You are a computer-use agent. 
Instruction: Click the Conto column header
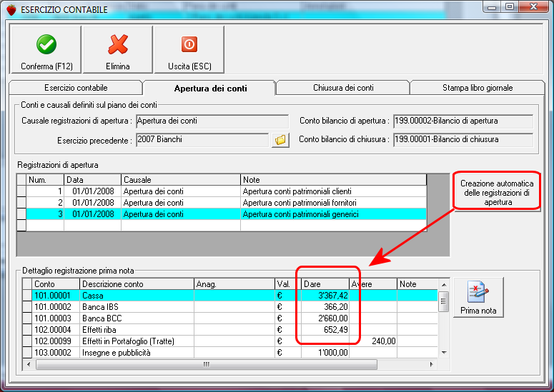tap(56, 284)
